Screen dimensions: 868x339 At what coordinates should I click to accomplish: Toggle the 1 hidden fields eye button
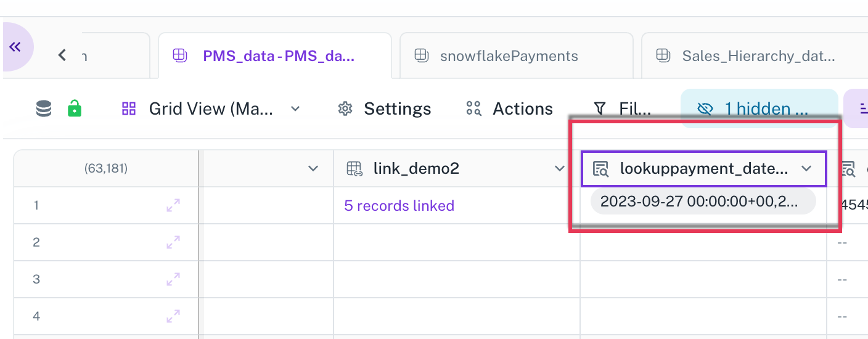[x=705, y=109]
